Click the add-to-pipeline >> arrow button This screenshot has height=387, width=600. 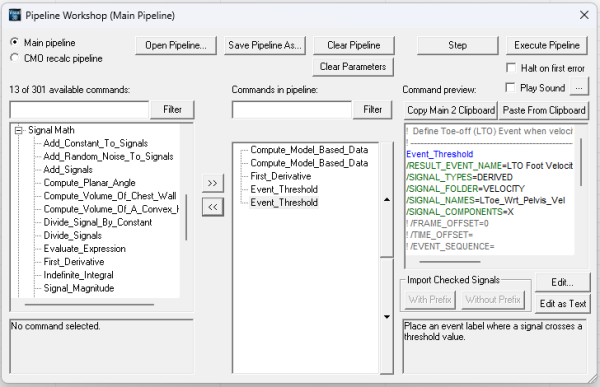pos(212,183)
